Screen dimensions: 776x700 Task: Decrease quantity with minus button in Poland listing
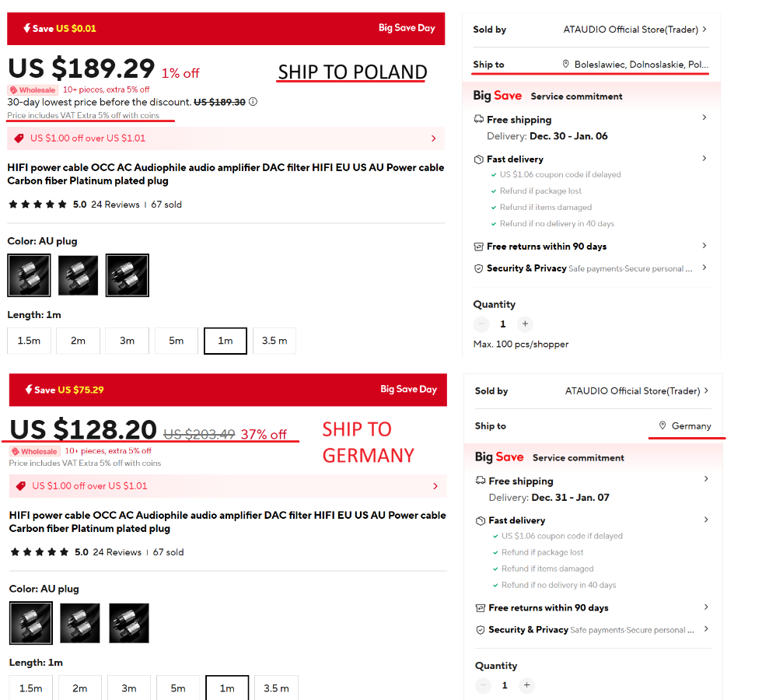[481, 324]
